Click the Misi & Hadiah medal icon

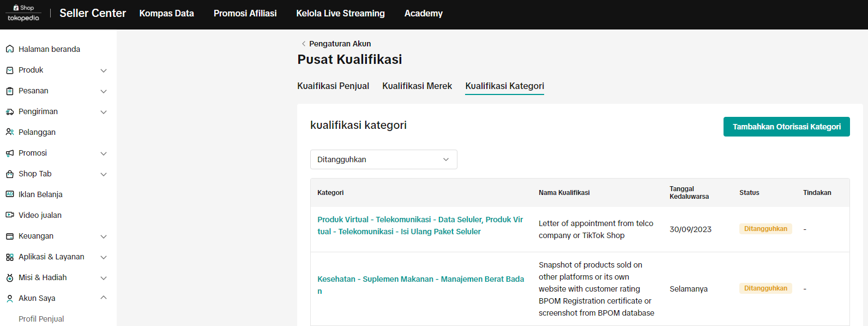[10, 277]
